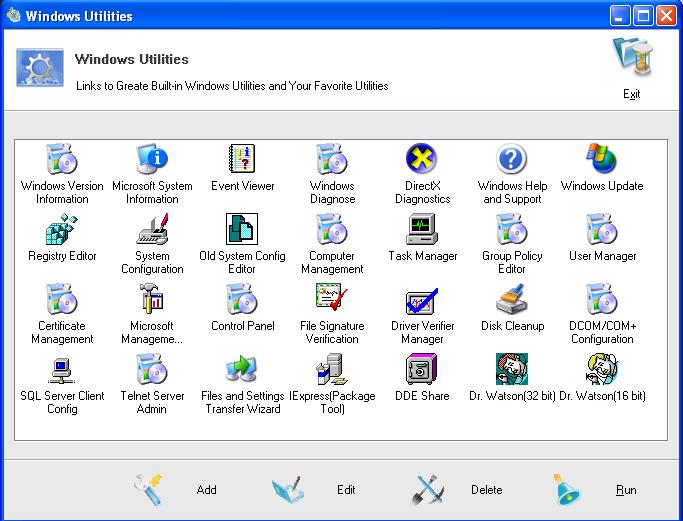The image size is (683, 521).
Task: Select the DDE Share safe icon
Action: click(422, 369)
